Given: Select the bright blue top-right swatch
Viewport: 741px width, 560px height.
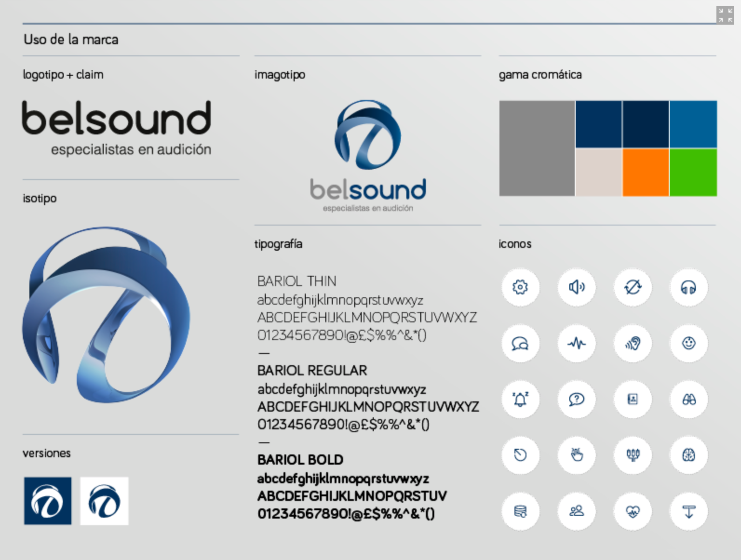Looking at the screenshot, I should coord(694,124).
